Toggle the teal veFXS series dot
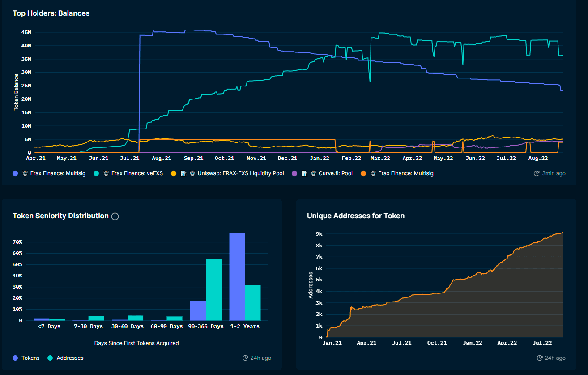This screenshot has width=588, height=375. pyautogui.click(x=97, y=173)
